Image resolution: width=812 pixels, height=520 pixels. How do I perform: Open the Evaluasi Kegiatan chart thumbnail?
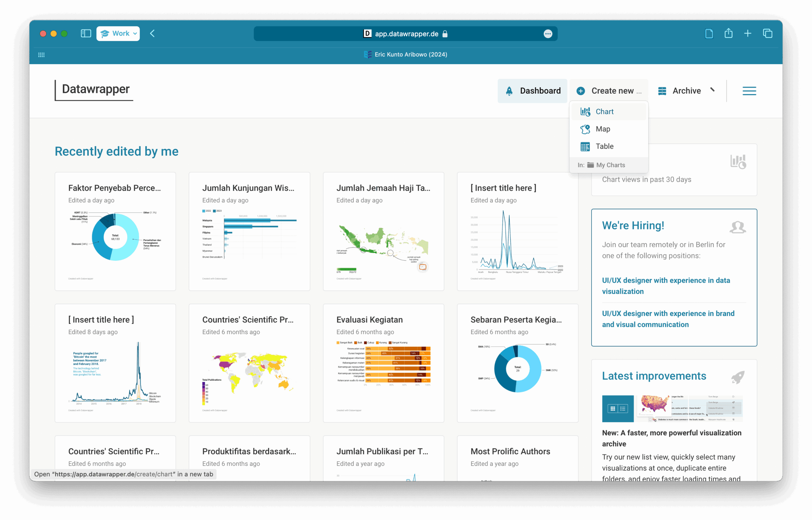pos(383,363)
